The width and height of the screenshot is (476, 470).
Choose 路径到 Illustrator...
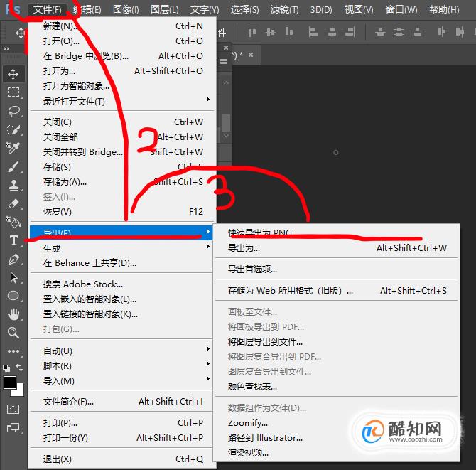336,438
